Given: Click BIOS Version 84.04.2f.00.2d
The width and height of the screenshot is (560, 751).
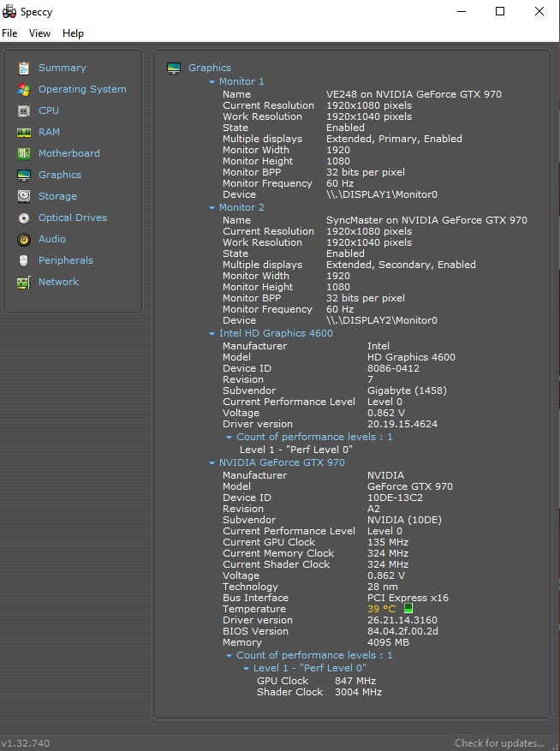Looking at the screenshot, I should coord(402,631).
